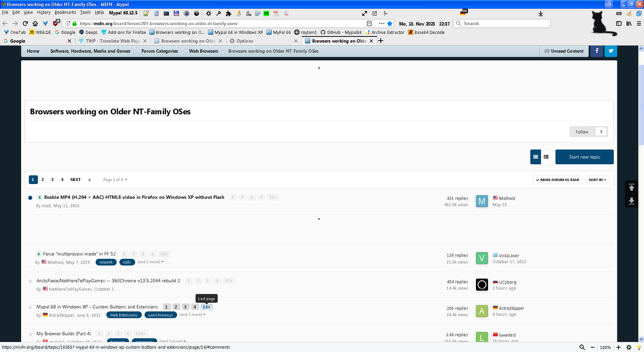Go to last page 175 of My Browser Builds
This screenshot has height=352, width=644.
click(x=141, y=333)
